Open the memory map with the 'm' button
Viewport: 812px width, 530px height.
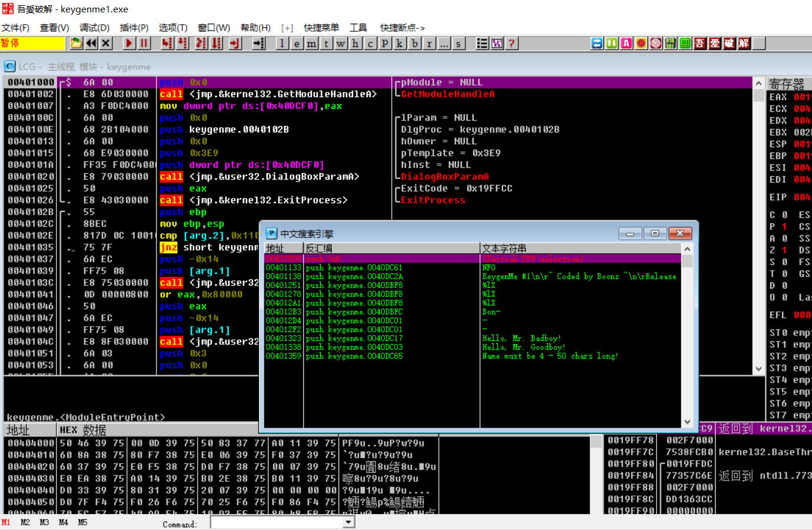[x=311, y=43]
